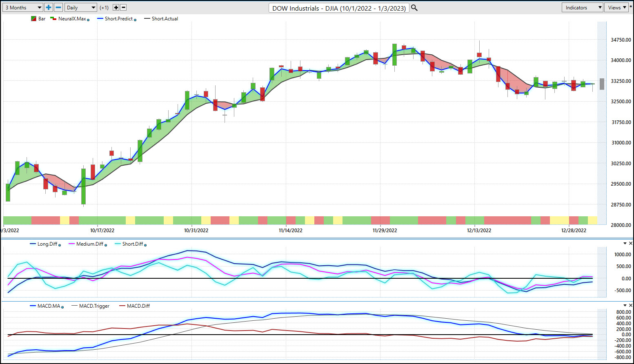This screenshot has width=634, height=364.
Task: Click the dot next to Long.Diff
Action: [x=60, y=245]
